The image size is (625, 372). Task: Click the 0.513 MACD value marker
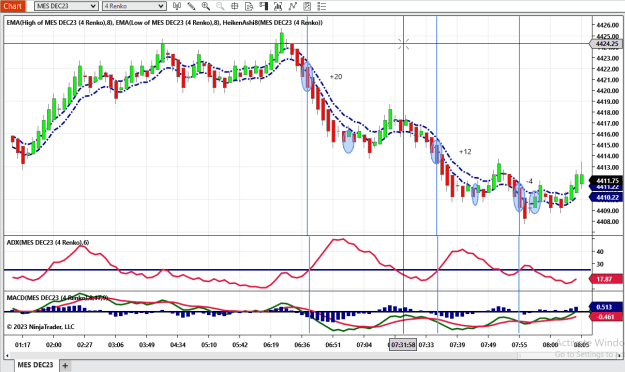[605, 307]
